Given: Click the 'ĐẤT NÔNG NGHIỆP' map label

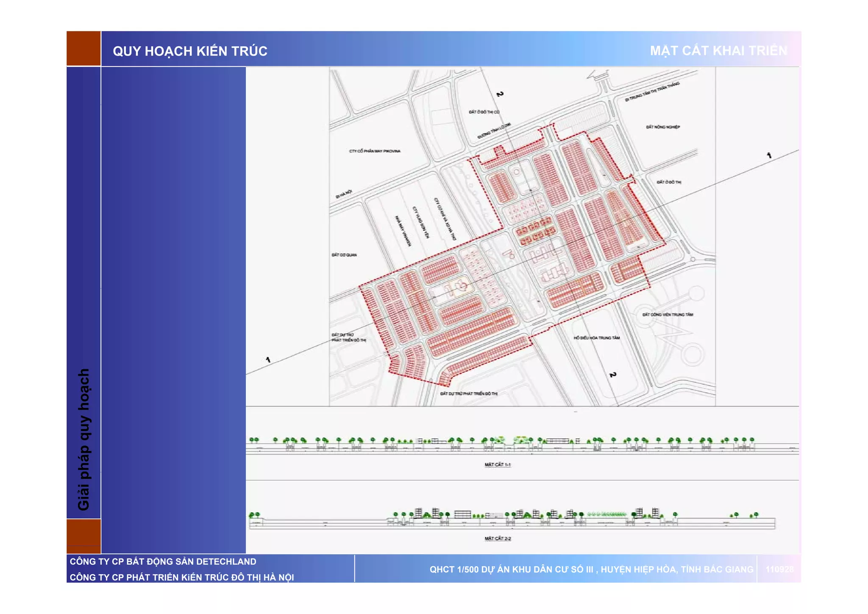Looking at the screenshot, I should (663, 127).
